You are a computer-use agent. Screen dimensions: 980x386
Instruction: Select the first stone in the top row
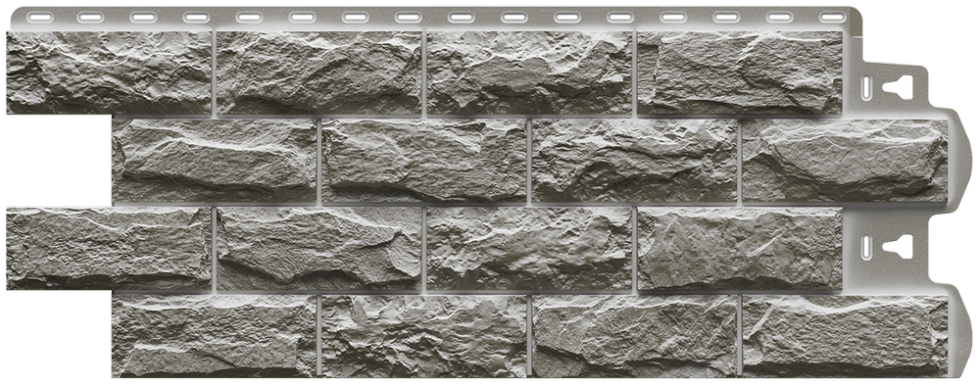(109, 72)
